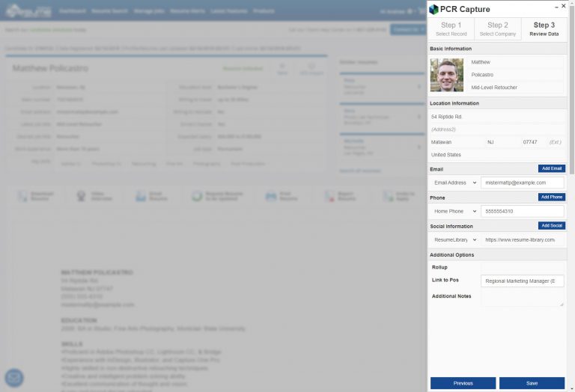This screenshot has width=575, height=392.
Task: Go to Step 1 Select Record tab
Action: 451,29
